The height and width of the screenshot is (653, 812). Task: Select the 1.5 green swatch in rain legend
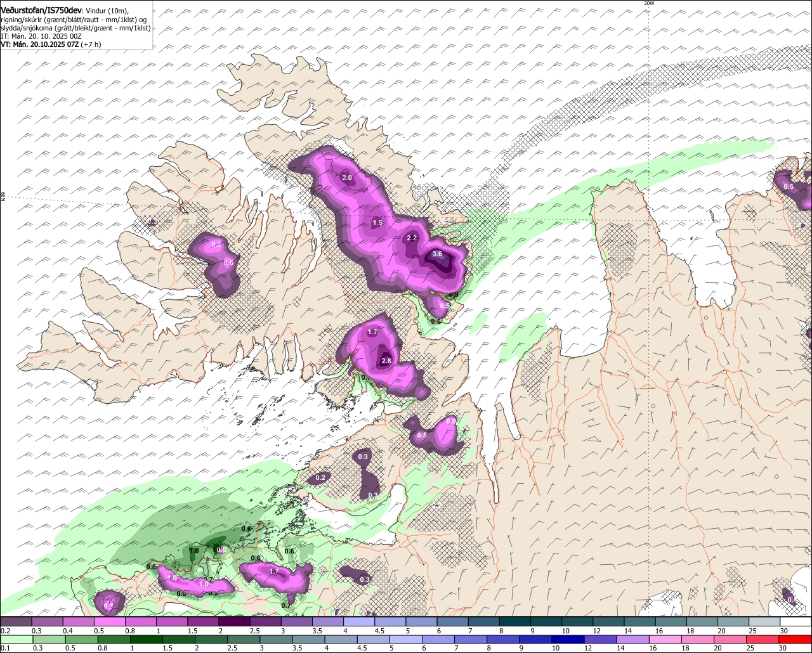point(179,639)
